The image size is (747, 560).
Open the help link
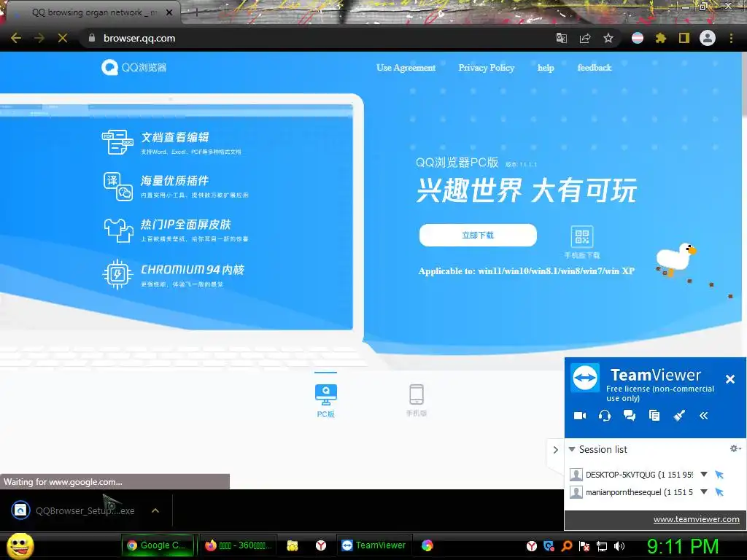[546, 68]
